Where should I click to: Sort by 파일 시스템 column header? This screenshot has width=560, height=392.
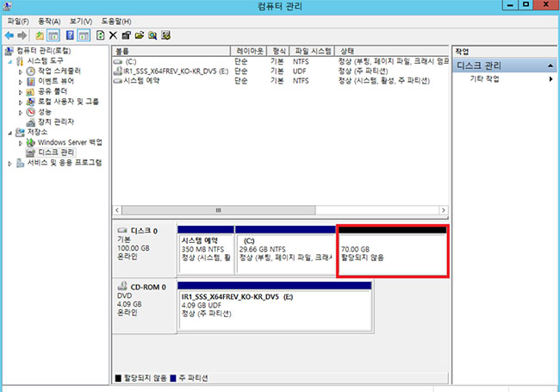(x=312, y=51)
